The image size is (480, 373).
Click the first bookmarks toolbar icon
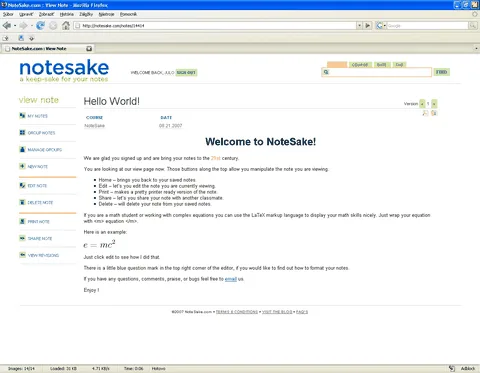(6, 38)
